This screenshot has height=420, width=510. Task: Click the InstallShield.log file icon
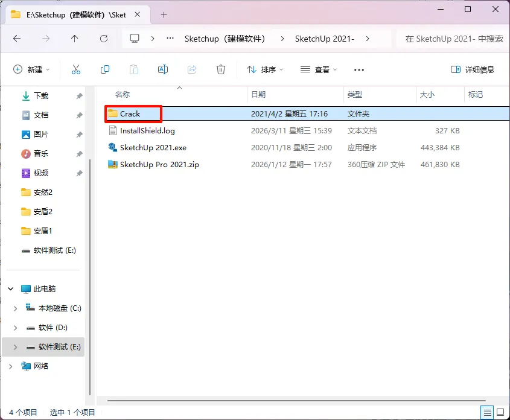tap(113, 130)
